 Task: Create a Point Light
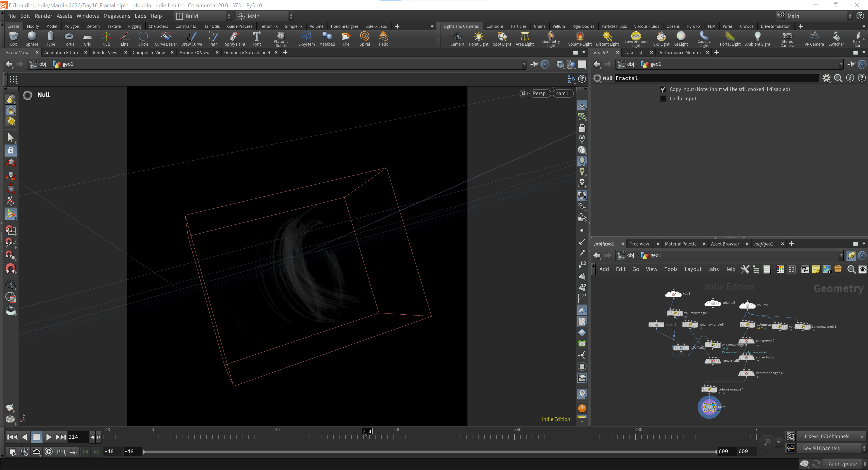tap(479, 39)
